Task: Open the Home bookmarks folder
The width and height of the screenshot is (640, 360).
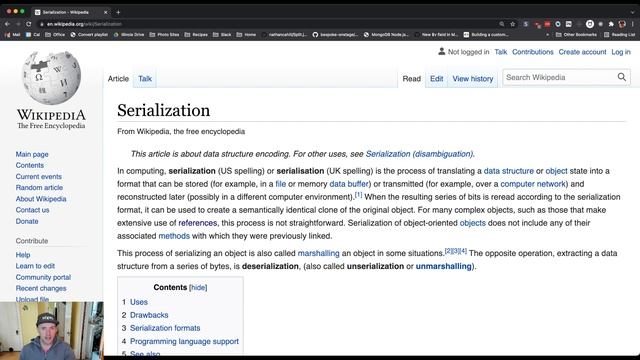Action: (x=246, y=35)
